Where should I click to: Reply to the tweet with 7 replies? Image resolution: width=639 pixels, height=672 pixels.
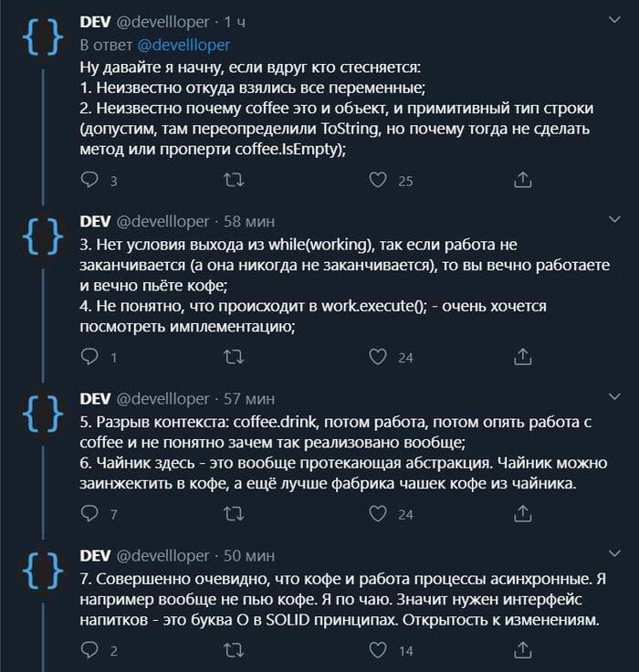[x=89, y=514]
